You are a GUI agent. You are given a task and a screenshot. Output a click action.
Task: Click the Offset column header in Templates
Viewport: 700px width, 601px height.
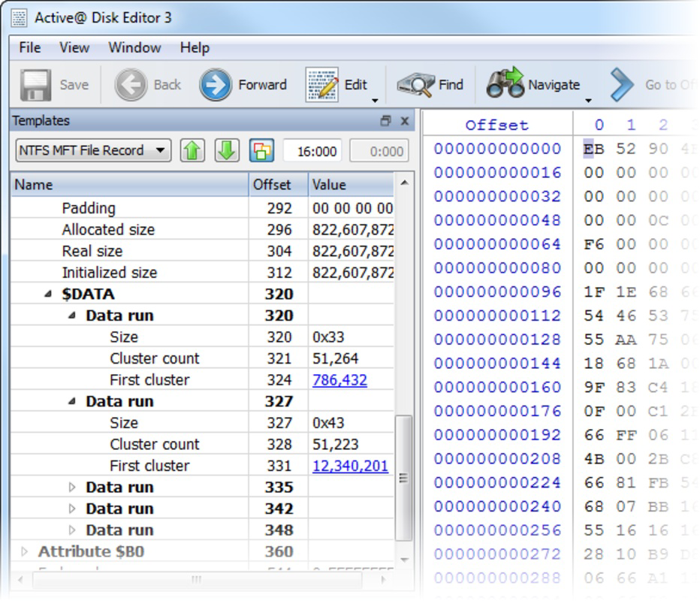279,185
